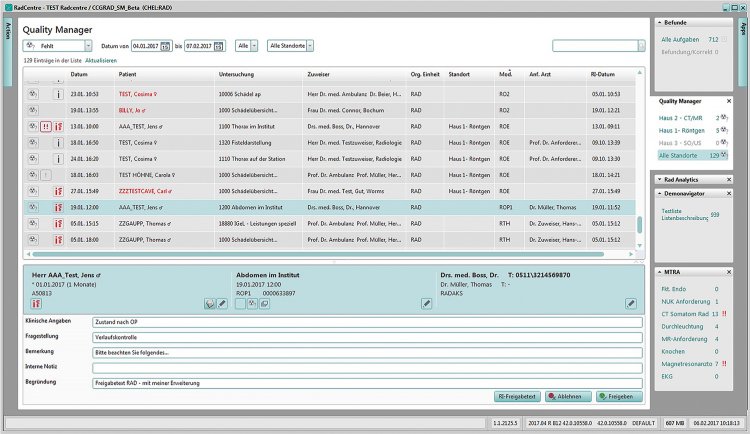
Task: Click RI-Freigabetext button
Action: click(x=517, y=396)
